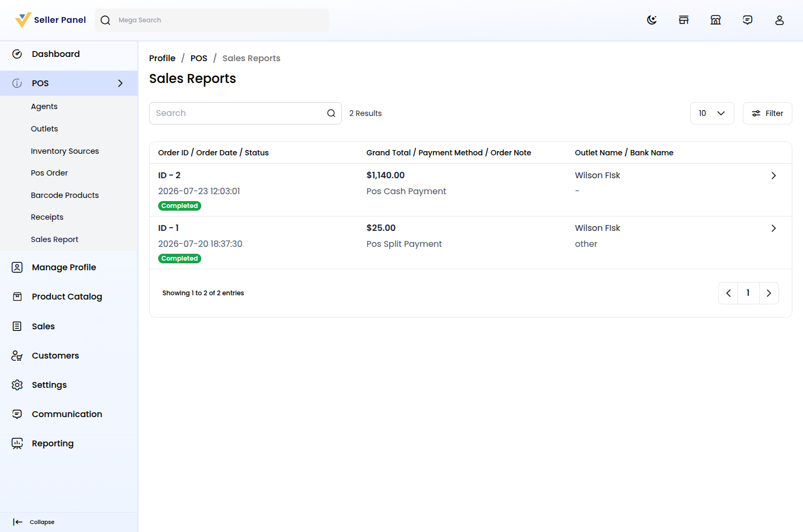Click the Seller Panel logo icon
The image size is (803, 532).
tap(23, 20)
